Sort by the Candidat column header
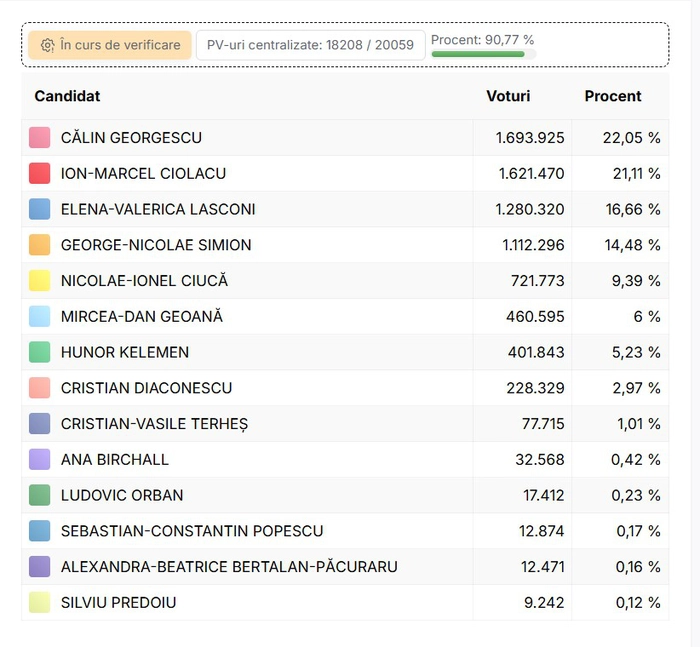 pyautogui.click(x=67, y=96)
